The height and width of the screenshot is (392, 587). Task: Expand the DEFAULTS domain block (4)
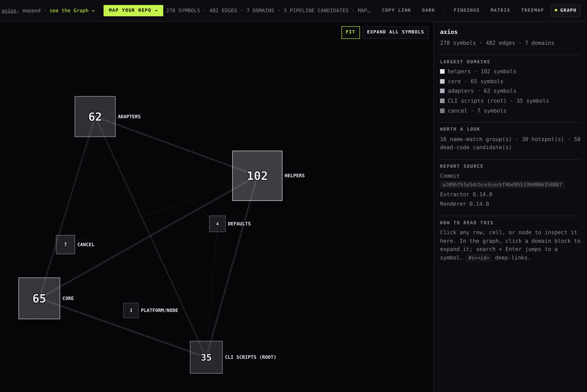tap(217, 224)
